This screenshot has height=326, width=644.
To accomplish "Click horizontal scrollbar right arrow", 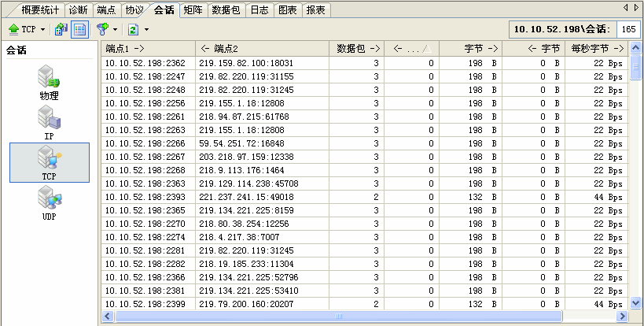I will coord(622,316).
